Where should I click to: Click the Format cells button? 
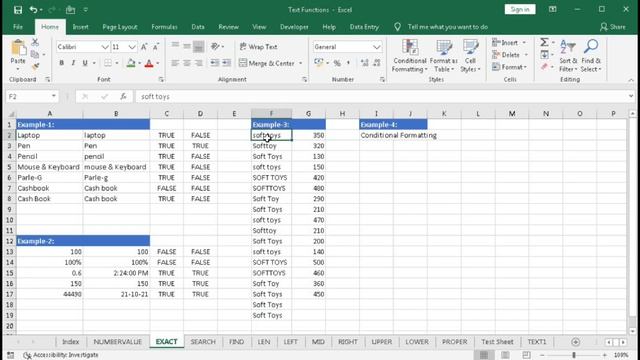point(509,67)
